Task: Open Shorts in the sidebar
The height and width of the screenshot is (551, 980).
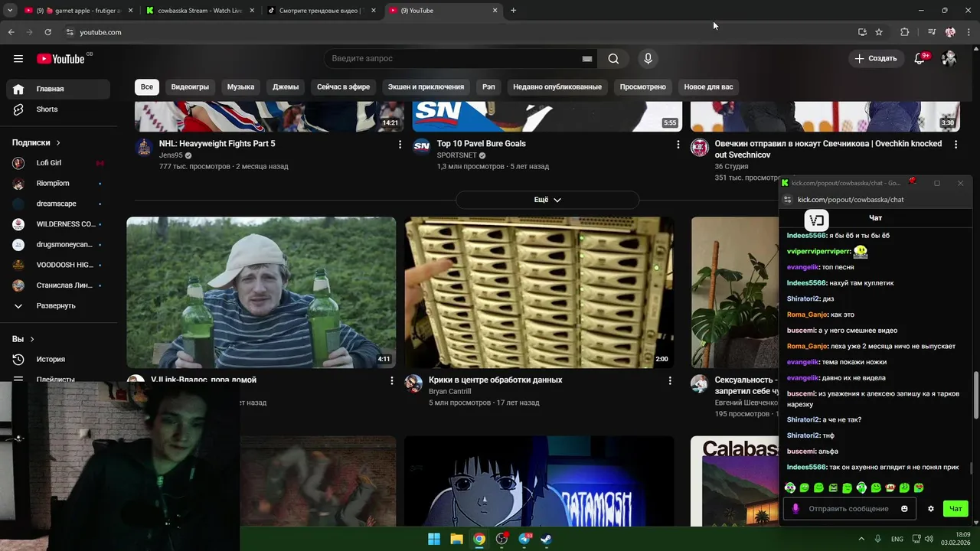Action: tap(58, 109)
